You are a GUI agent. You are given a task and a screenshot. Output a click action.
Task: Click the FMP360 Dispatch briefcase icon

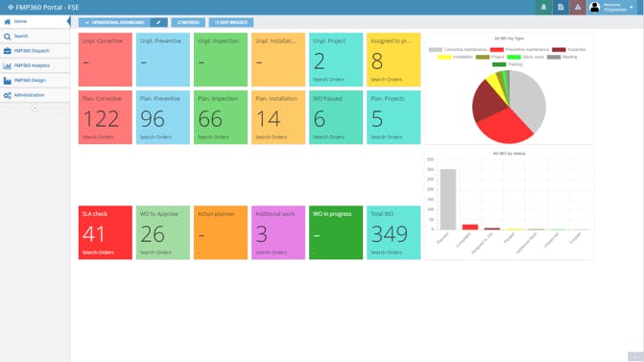(7, 51)
